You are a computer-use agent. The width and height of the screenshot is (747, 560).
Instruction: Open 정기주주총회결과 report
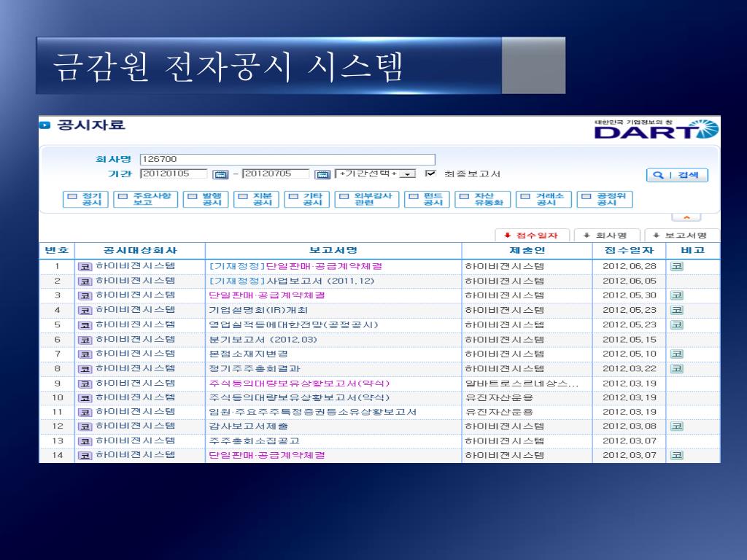(x=255, y=368)
